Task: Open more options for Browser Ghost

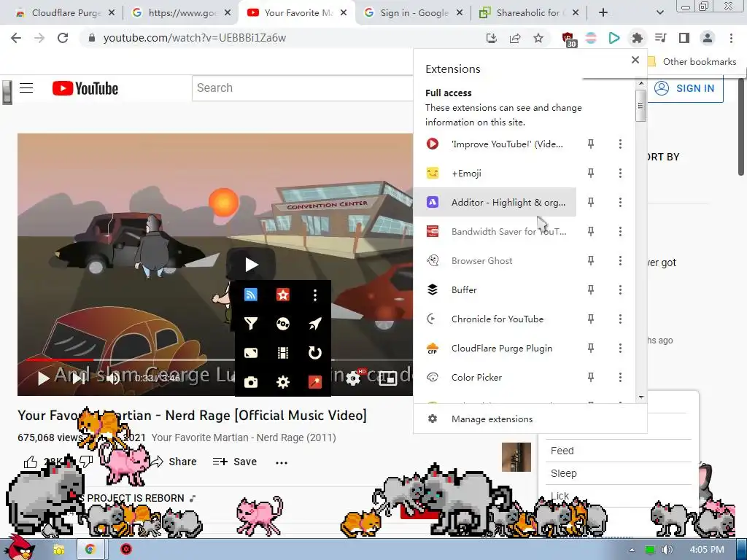Action: point(620,260)
